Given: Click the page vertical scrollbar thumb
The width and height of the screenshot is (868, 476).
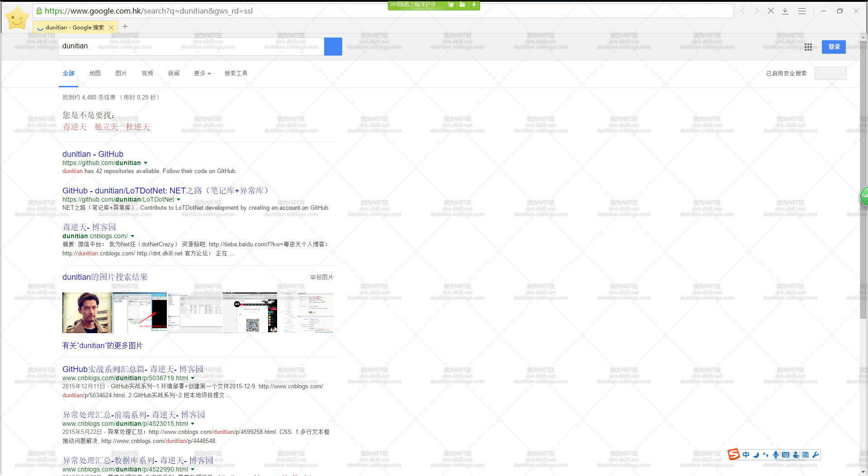Looking at the screenshot, I should pos(863,179).
